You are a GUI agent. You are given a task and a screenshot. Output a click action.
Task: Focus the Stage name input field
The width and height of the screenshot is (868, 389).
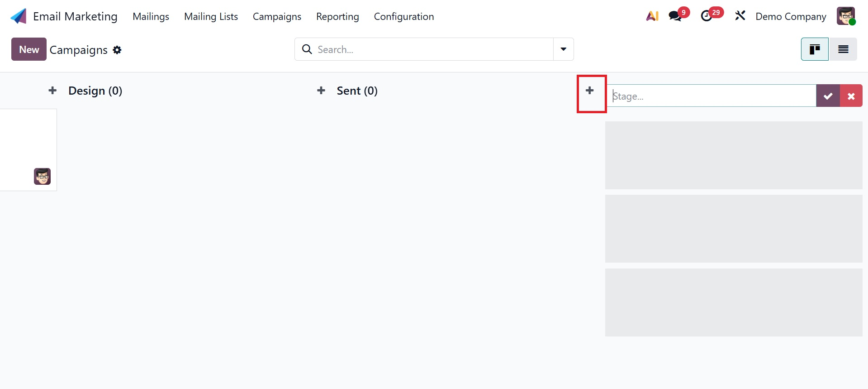pos(711,96)
